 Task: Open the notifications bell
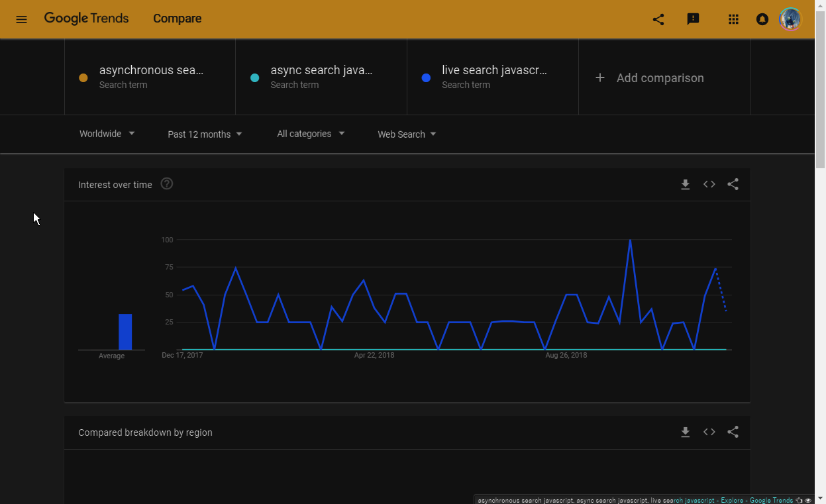762,19
